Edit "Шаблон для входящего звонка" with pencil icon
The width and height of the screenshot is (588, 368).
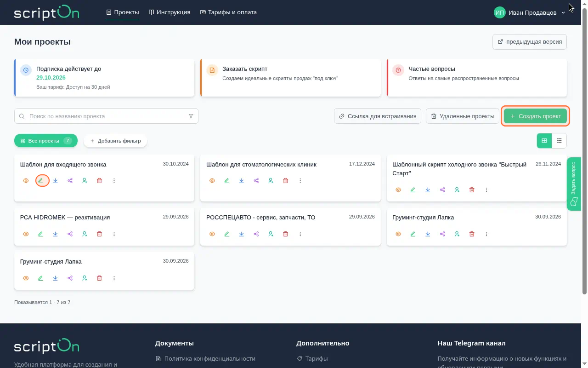tap(40, 181)
